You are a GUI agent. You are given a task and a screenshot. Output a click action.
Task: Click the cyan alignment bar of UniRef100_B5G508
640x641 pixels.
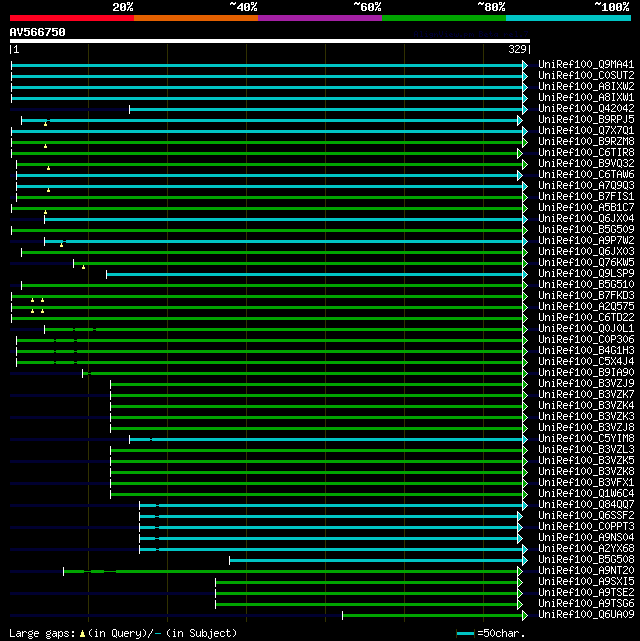tap(376, 560)
